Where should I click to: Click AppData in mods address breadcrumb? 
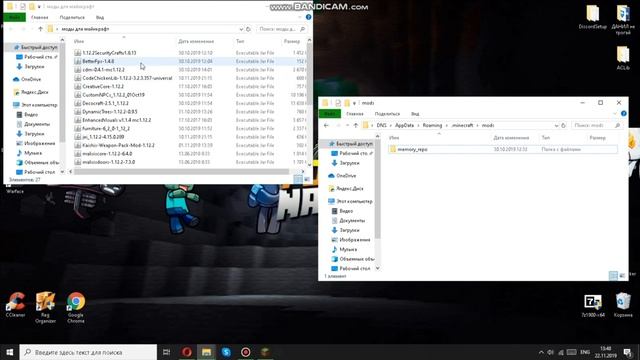404,125
